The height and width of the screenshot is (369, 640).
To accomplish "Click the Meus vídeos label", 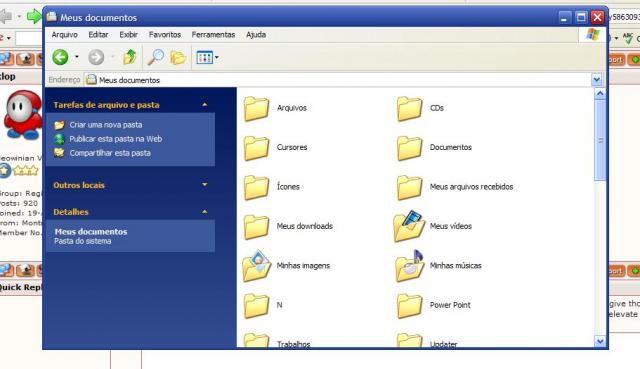I will click(451, 226).
